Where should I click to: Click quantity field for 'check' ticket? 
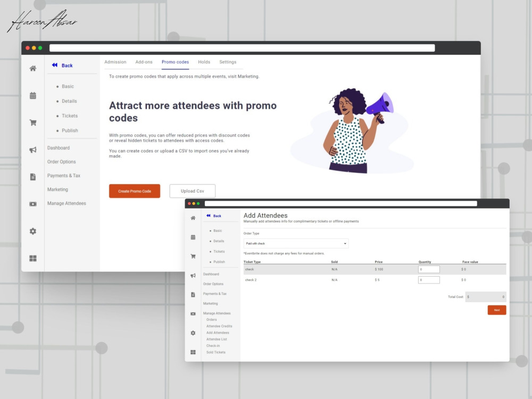click(429, 269)
